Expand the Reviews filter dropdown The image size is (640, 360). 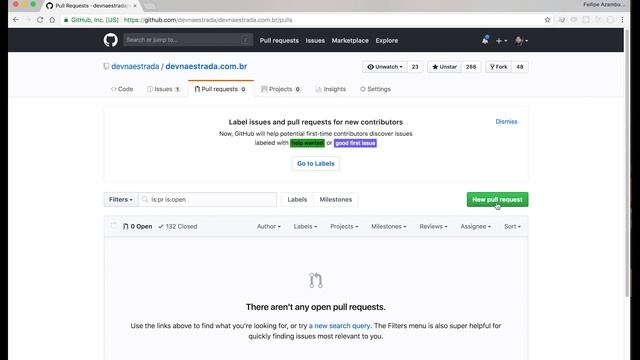click(x=433, y=227)
